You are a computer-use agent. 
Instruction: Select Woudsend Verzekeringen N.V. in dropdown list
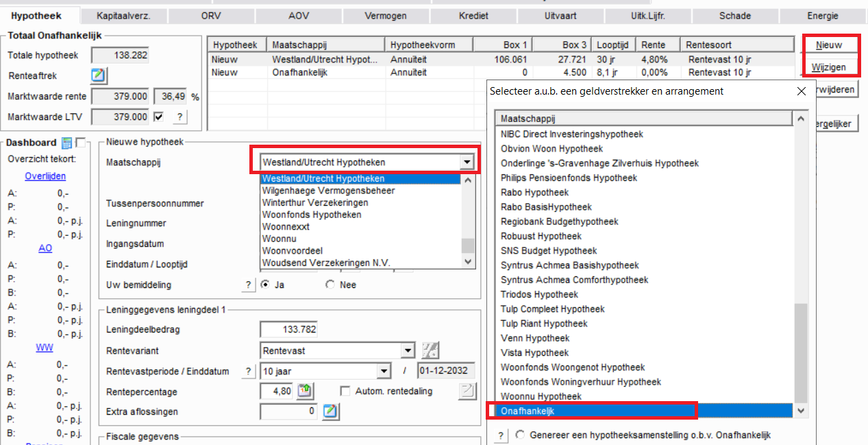361,262
